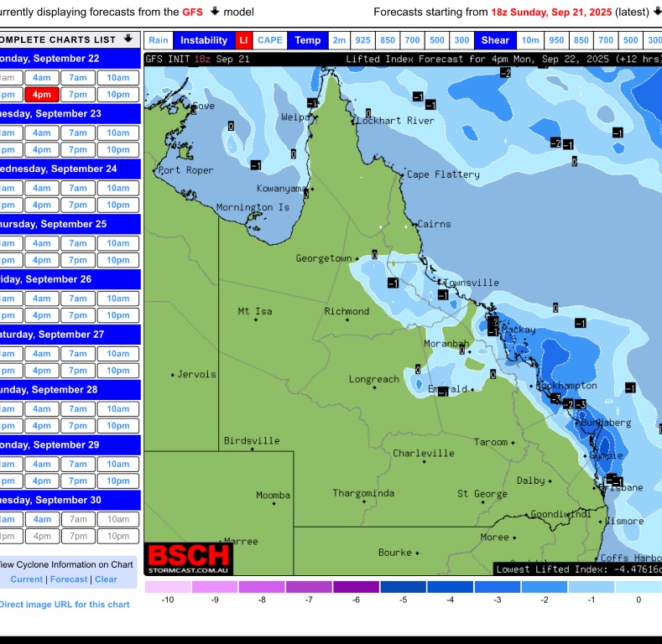The image size is (662, 644).
Task: Click the BSCH Stormcast logo
Action: [x=189, y=558]
